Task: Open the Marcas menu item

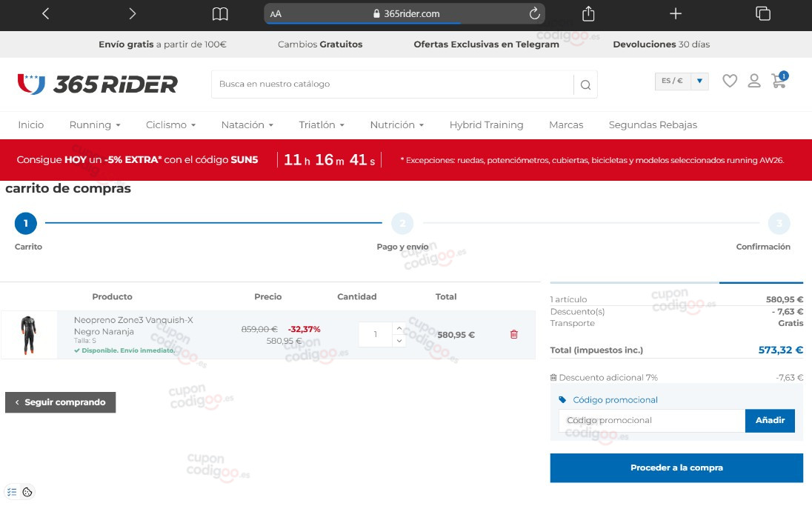Action: click(566, 124)
